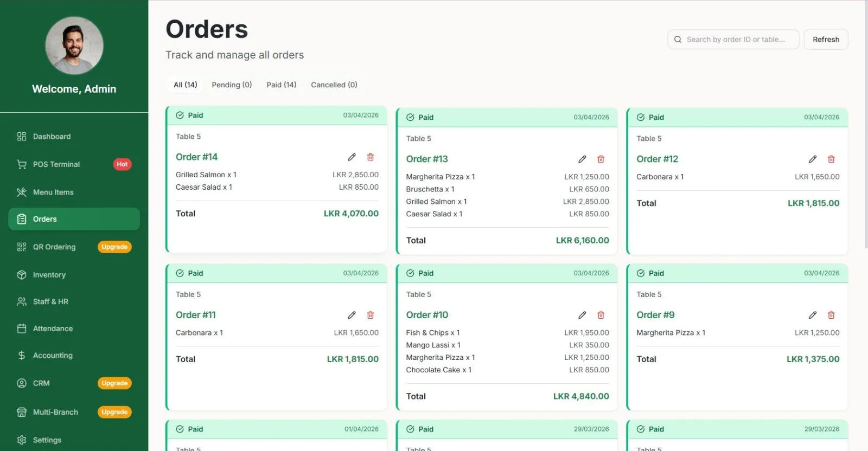Click the Refresh button
The image size is (868, 451).
826,40
